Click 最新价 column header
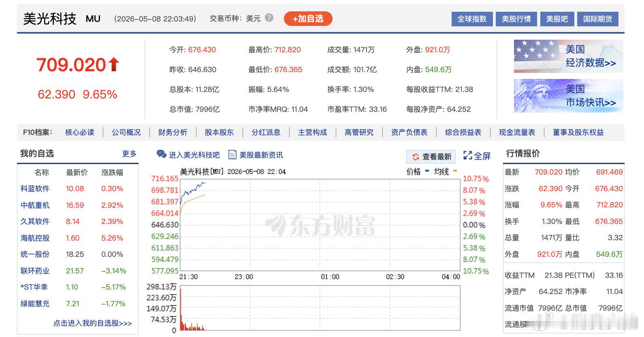Screen dimensions: 644x337 click(77, 173)
